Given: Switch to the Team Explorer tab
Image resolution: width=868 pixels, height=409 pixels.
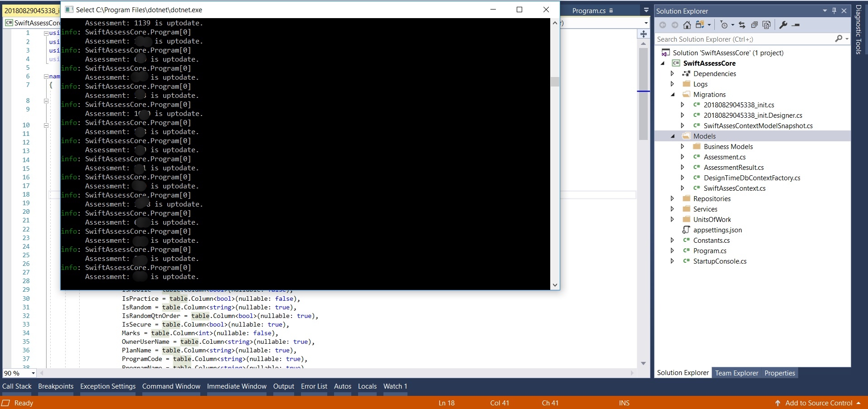Looking at the screenshot, I should (737, 373).
